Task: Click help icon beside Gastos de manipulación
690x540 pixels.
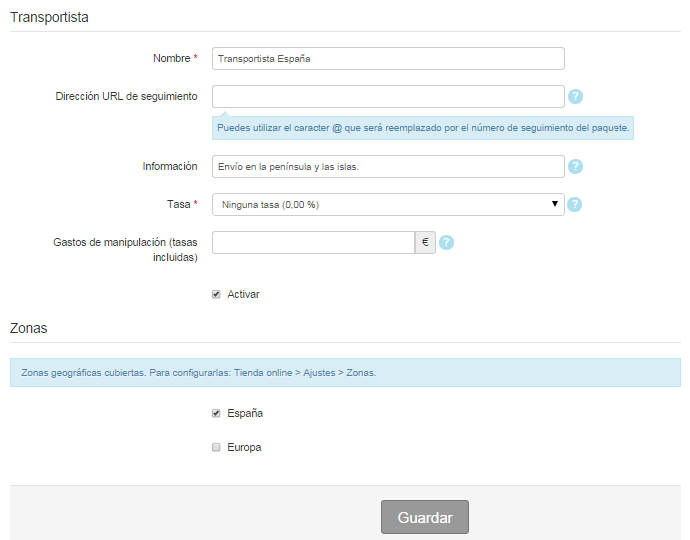Action: click(x=446, y=242)
